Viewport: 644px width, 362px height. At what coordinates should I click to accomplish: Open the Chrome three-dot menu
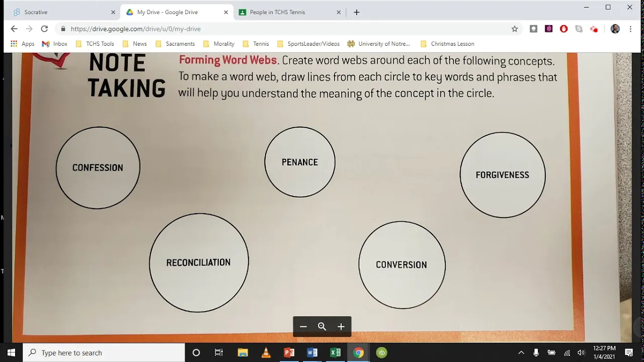coord(630,29)
